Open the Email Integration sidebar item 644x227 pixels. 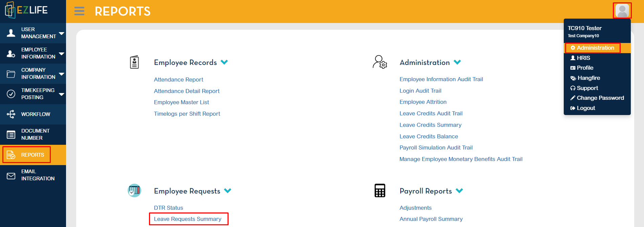pyautogui.click(x=33, y=175)
